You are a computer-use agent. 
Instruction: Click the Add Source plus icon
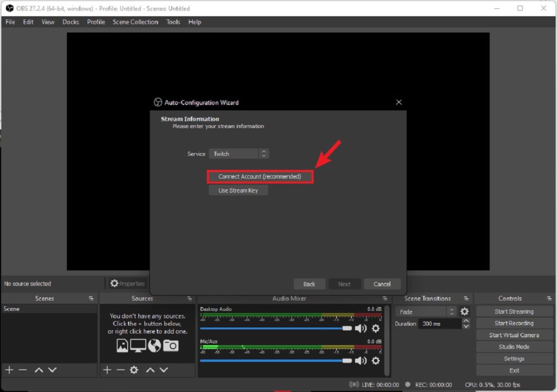[106, 370]
